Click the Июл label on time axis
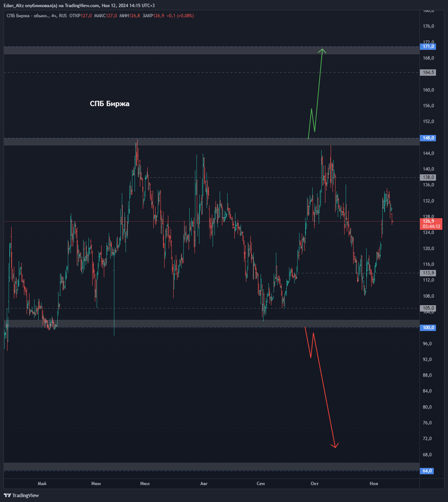This screenshot has width=448, height=502. pos(145,484)
